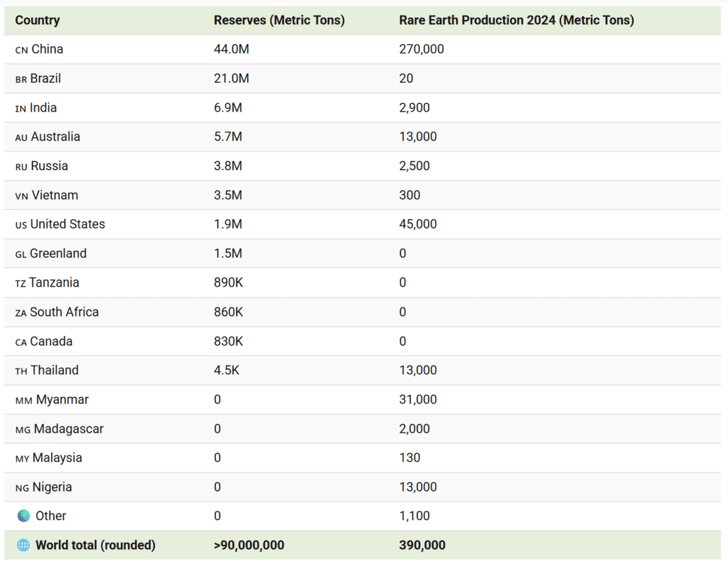This screenshot has height=567, width=728.
Task: Click the CN flag code next to China
Action: tap(21, 50)
